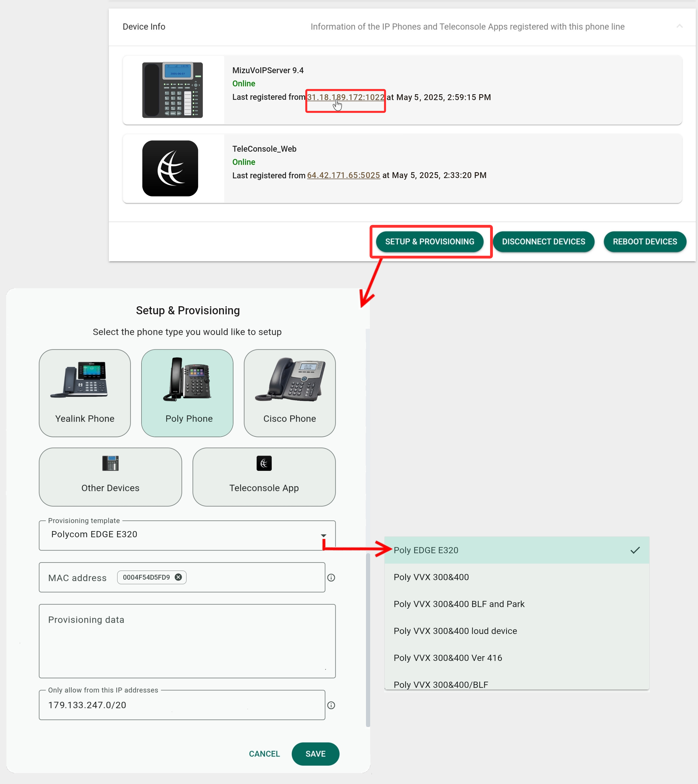698x784 pixels.
Task: Select the Yealink Phone type
Action: tap(85, 393)
